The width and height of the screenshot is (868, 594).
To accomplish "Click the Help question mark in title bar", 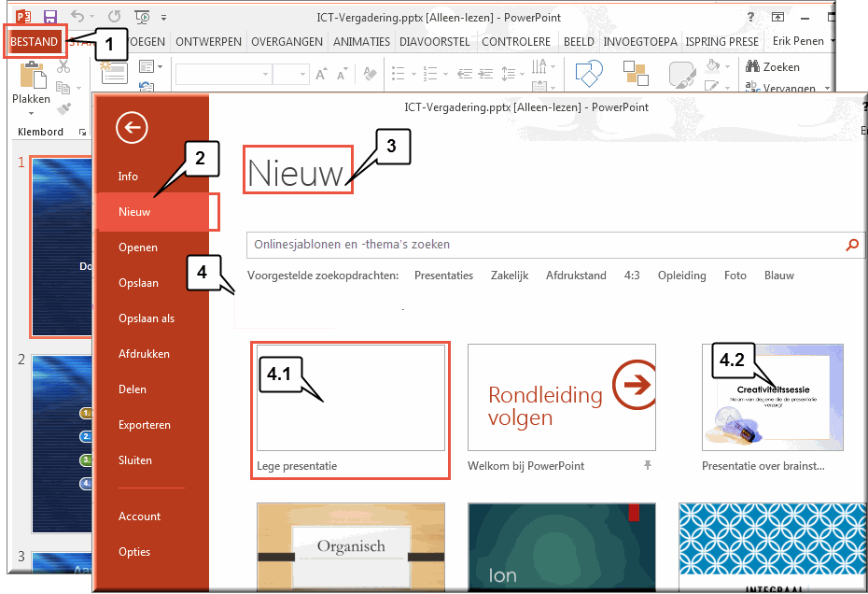I will 750,17.
